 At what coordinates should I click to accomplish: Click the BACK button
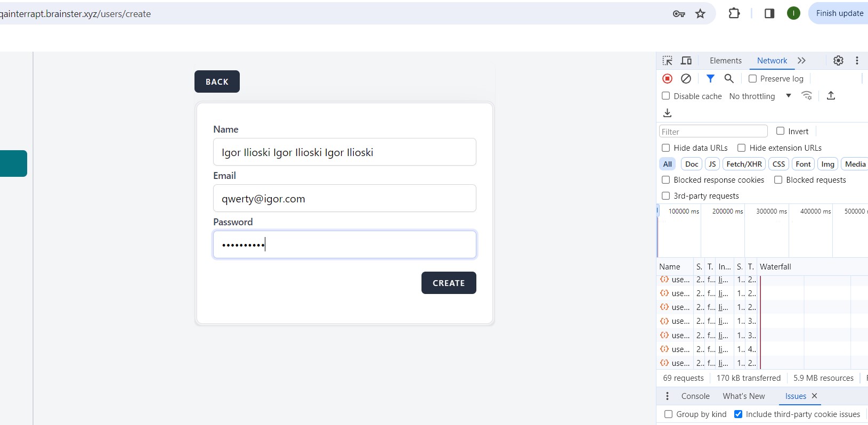click(x=217, y=81)
